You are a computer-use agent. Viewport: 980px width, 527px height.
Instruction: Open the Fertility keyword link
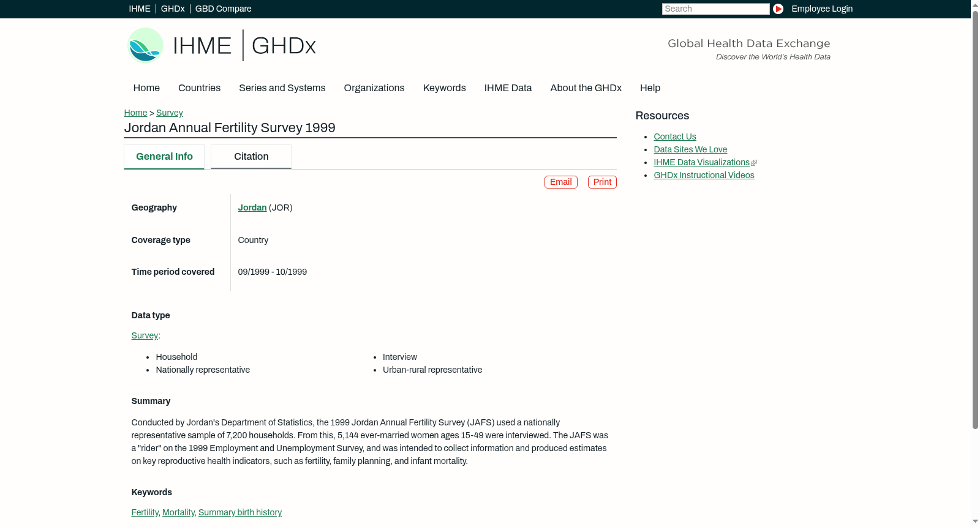pyautogui.click(x=145, y=512)
